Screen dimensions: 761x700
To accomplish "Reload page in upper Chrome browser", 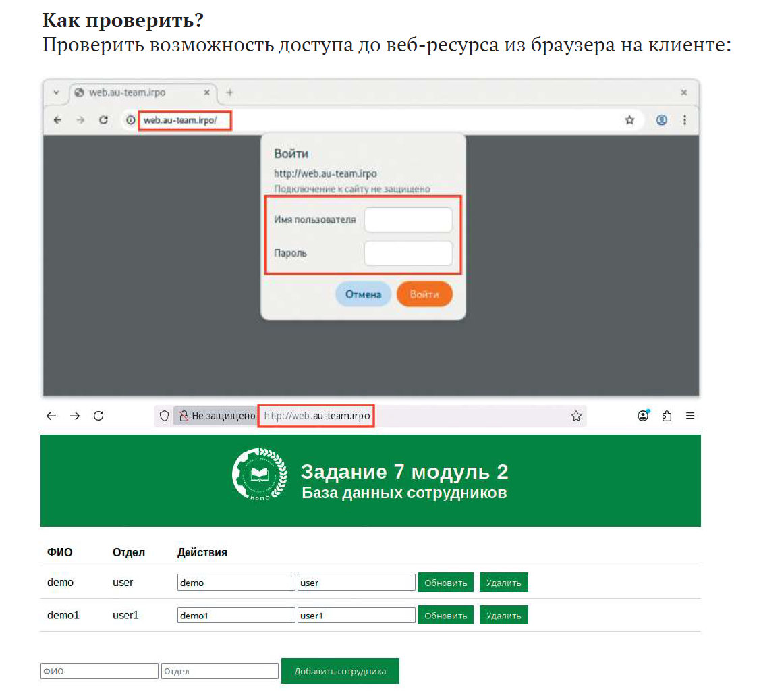I will tap(103, 120).
